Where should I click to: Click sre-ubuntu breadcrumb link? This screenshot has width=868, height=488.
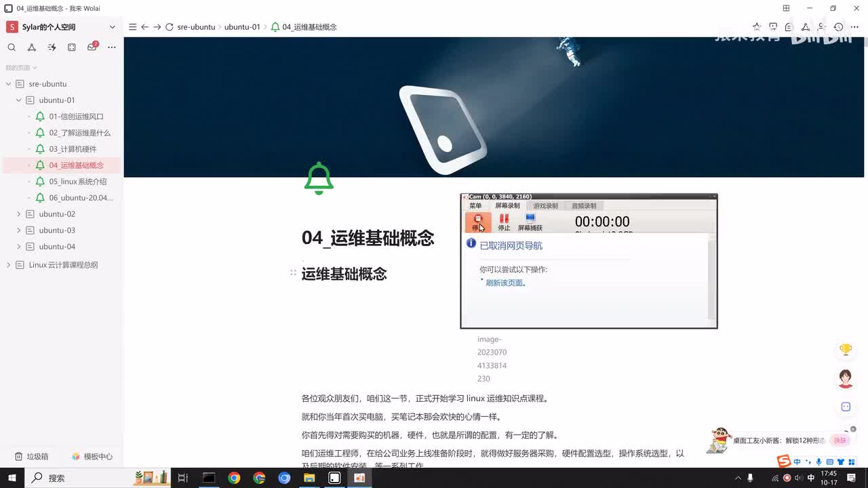196,27
